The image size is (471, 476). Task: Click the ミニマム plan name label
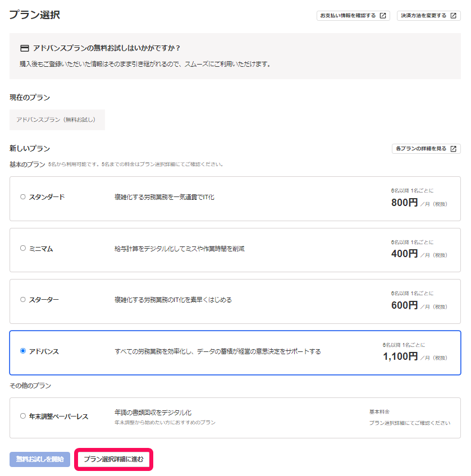41,249
